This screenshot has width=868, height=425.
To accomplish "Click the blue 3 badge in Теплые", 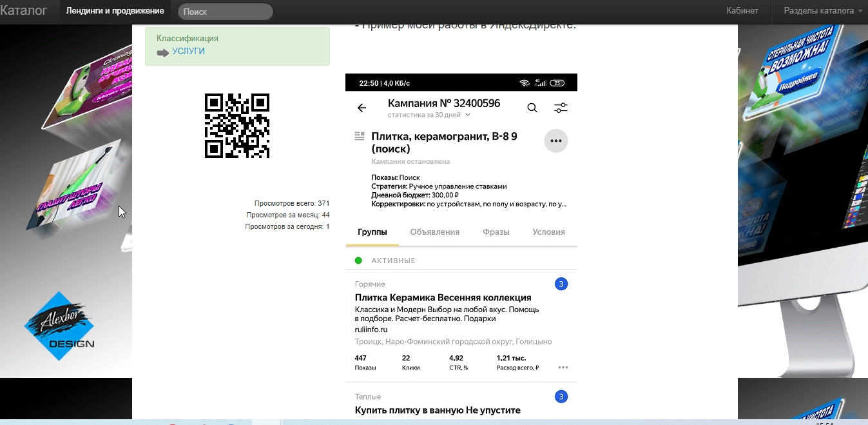I will [561, 397].
